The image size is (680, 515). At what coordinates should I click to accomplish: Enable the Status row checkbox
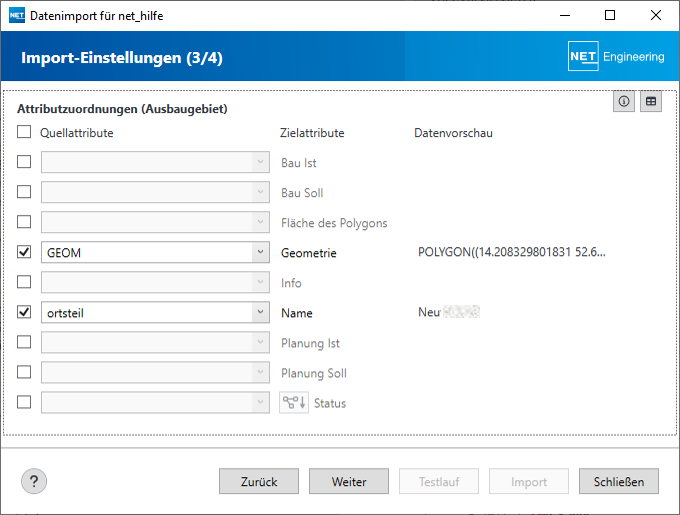pos(24,402)
